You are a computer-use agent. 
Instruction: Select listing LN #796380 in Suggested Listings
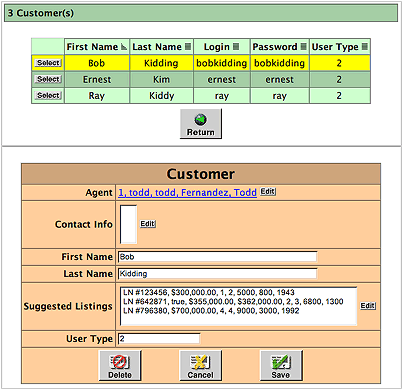click(x=211, y=311)
